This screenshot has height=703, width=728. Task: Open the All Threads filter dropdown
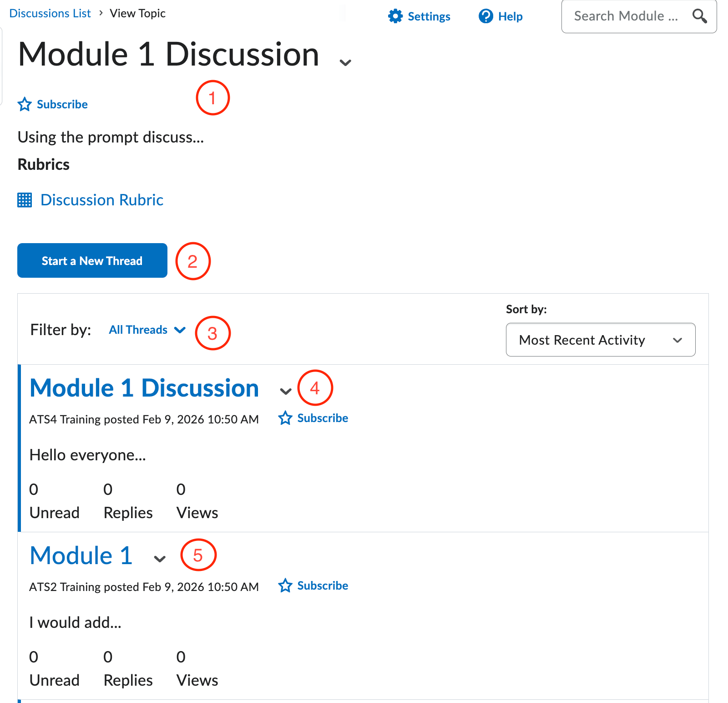(x=147, y=330)
